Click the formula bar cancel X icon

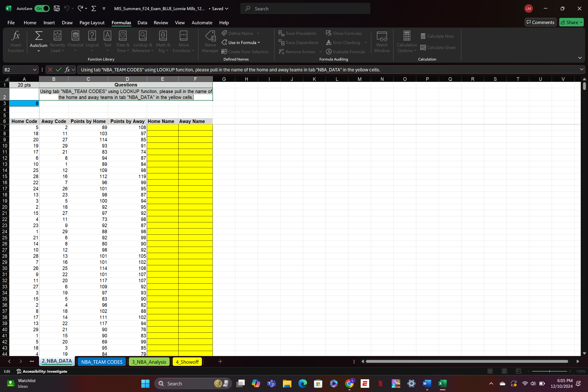[x=50, y=70]
